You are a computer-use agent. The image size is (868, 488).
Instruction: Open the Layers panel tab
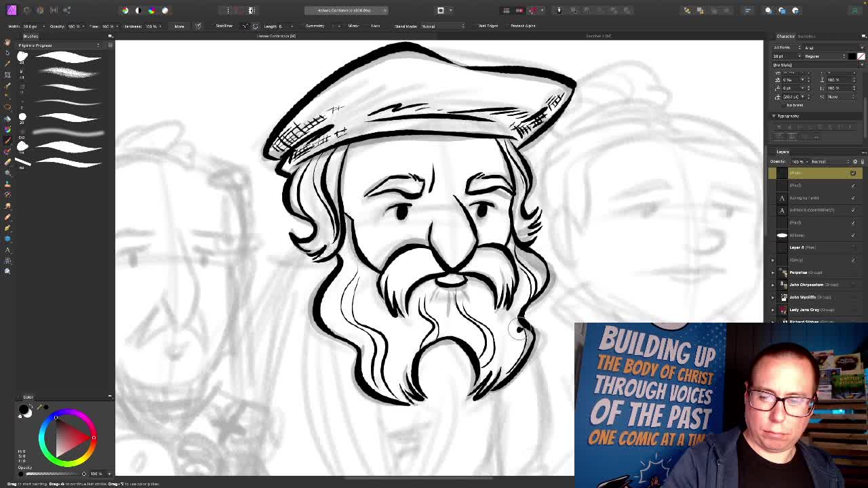coord(783,152)
